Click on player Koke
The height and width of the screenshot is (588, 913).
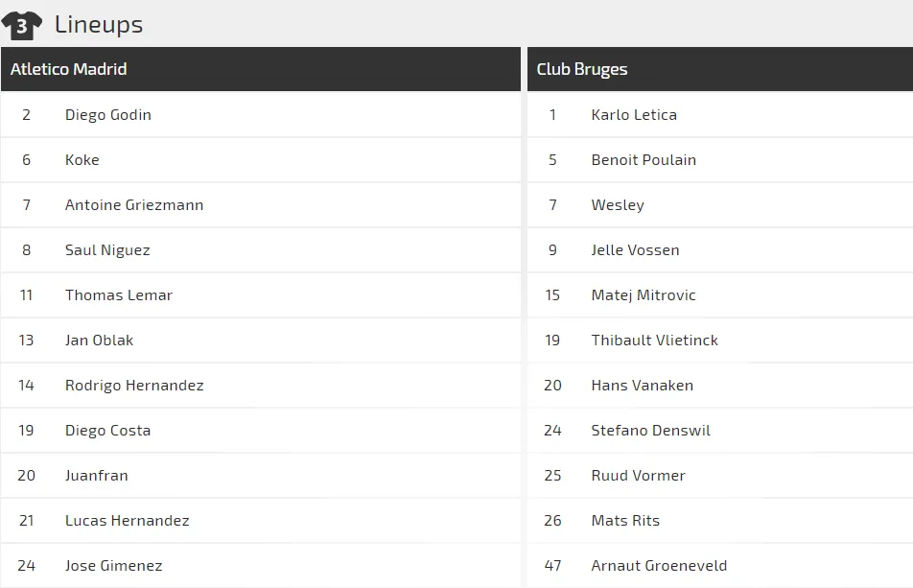82,159
